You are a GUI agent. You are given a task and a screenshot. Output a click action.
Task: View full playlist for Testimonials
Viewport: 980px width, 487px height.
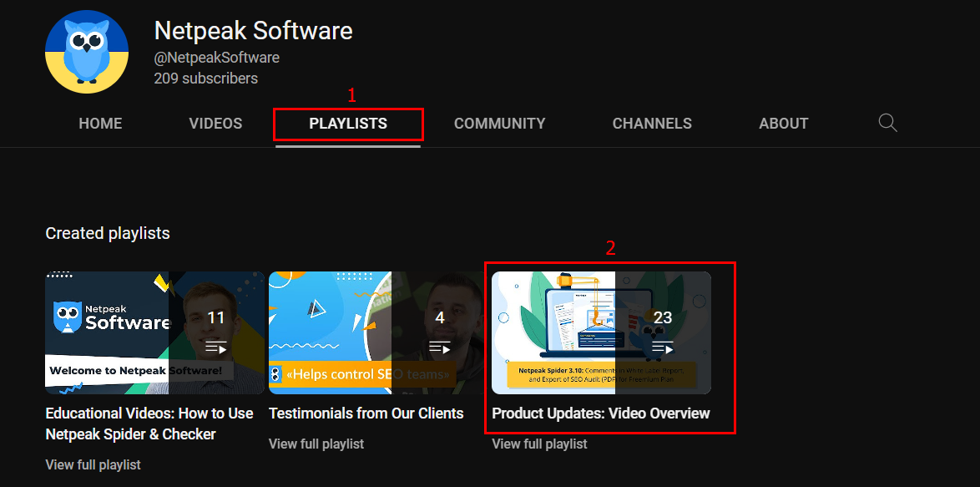coord(316,444)
